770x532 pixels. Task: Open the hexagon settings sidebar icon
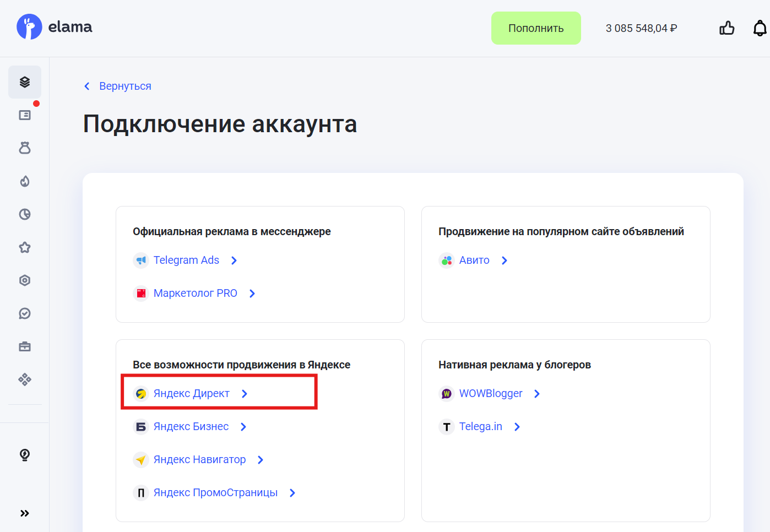[x=25, y=280]
